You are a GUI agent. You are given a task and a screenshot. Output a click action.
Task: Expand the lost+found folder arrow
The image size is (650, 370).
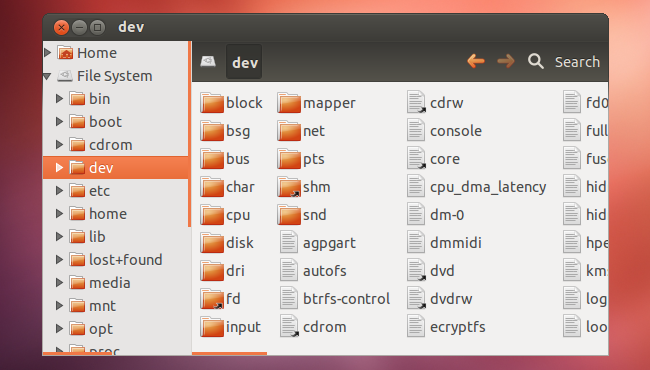(59, 260)
